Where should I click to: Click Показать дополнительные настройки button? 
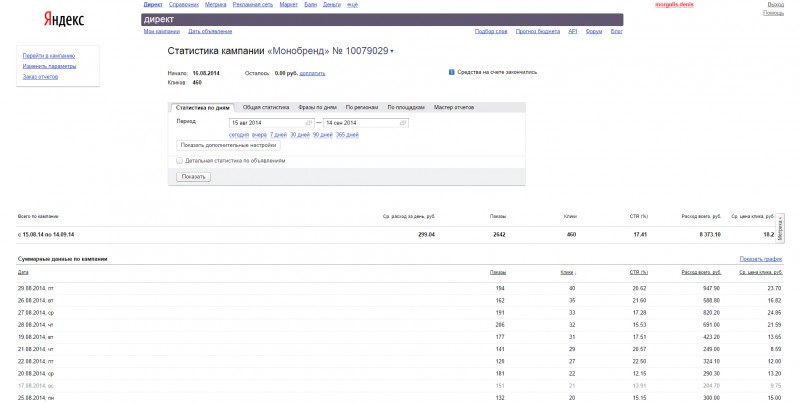click(x=228, y=145)
